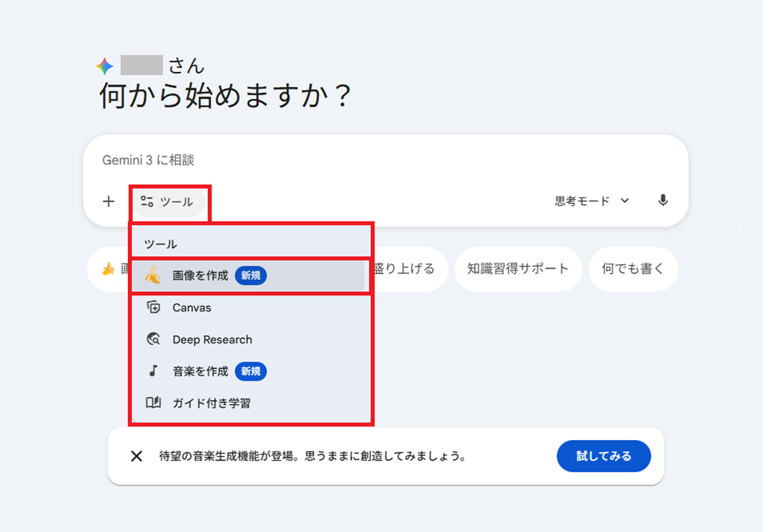Select ガイド付き学習 guided learning tool
The width and height of the screenshot is (763, 532).
point(212,402)
